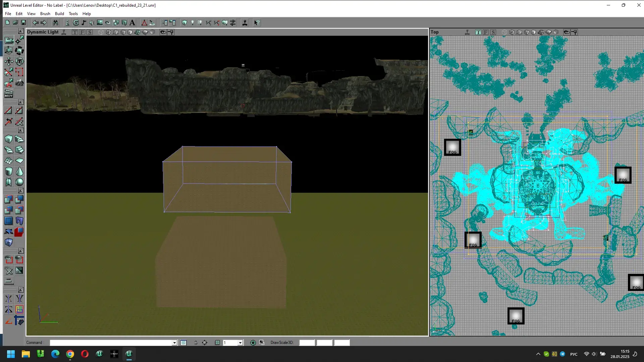Collapse the camera tools group arrow
This screenshot has width=644, height=362.
21,31
